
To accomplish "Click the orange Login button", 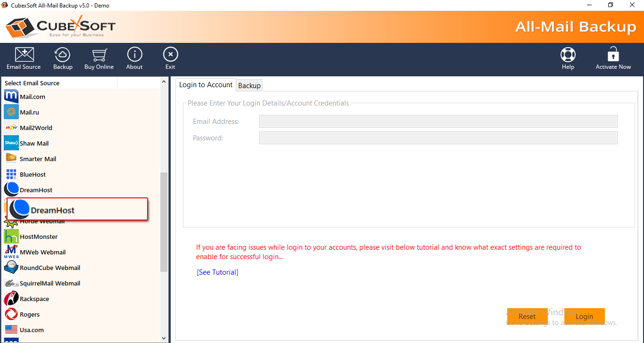I will [x=584, y=317].
